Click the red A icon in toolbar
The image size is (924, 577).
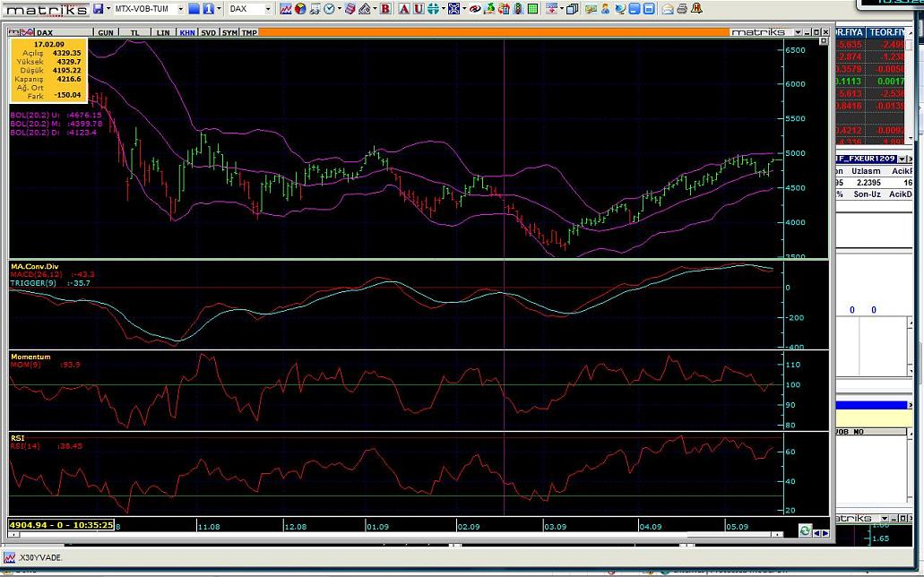point(404,9)
